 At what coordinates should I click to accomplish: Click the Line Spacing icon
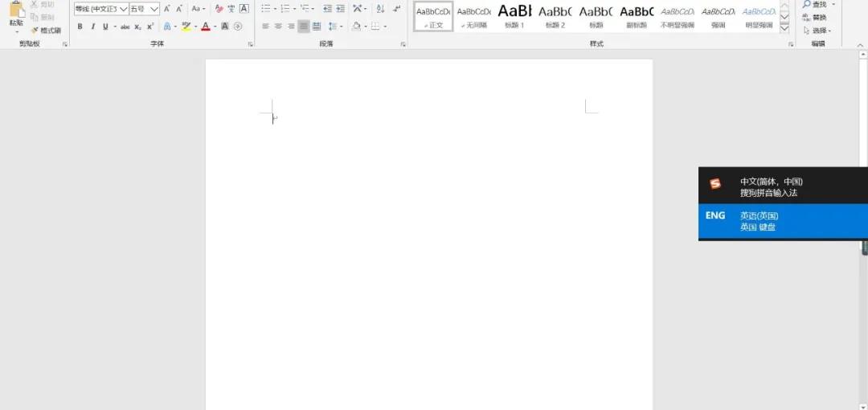332,27
